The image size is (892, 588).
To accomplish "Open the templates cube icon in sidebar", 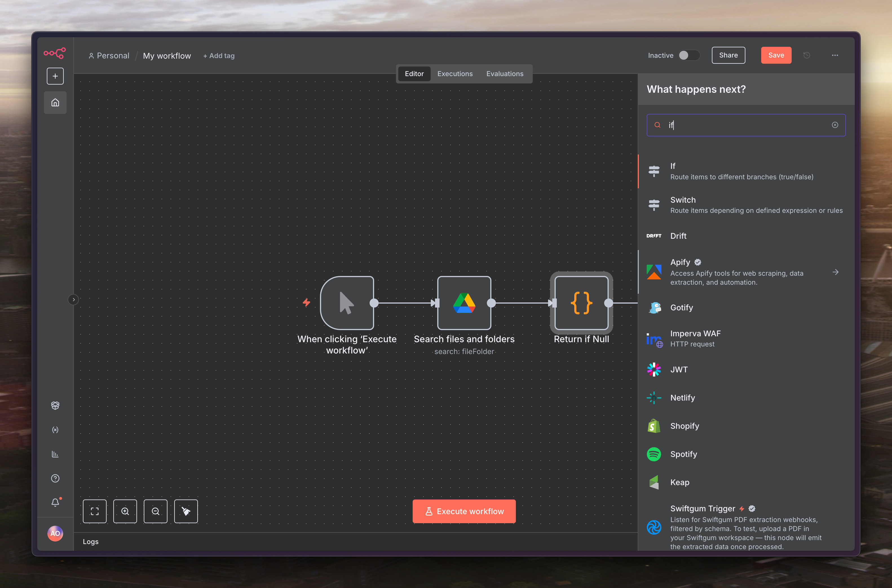I will point(55,405).
